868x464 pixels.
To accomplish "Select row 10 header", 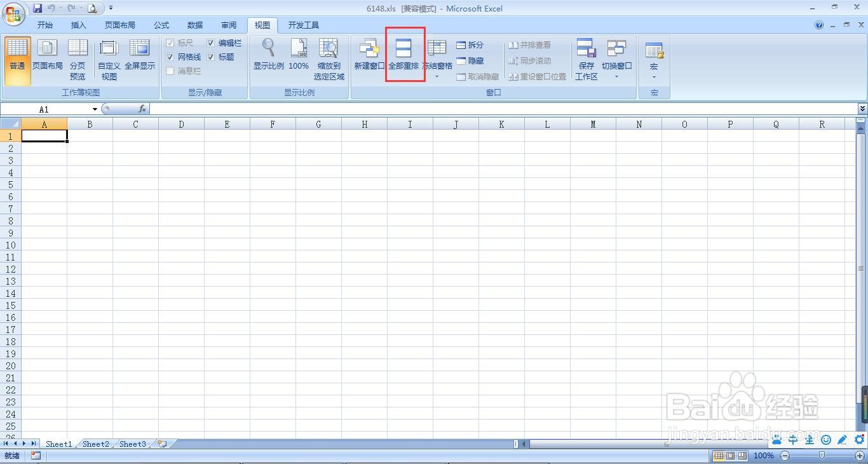I will (11, 245).
